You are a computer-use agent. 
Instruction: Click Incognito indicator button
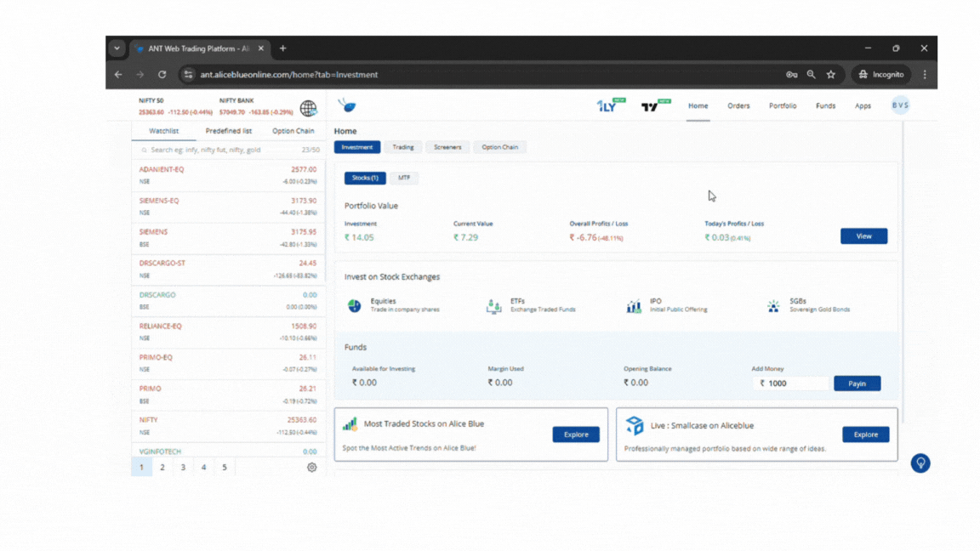(880, 74)
